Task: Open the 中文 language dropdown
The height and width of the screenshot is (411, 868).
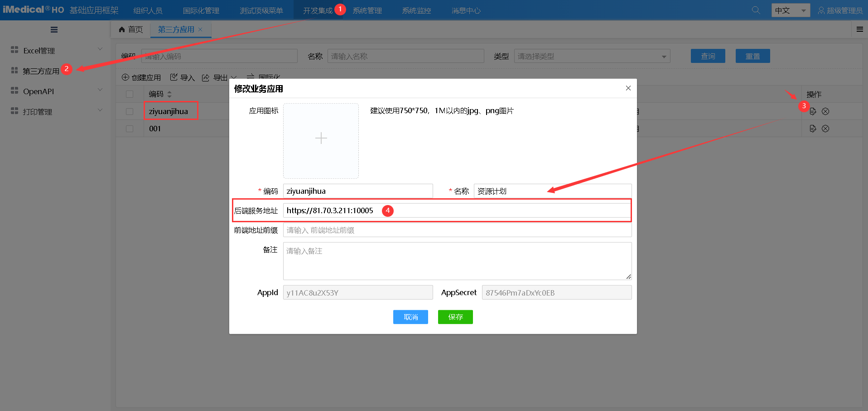Action: [790, 10]
